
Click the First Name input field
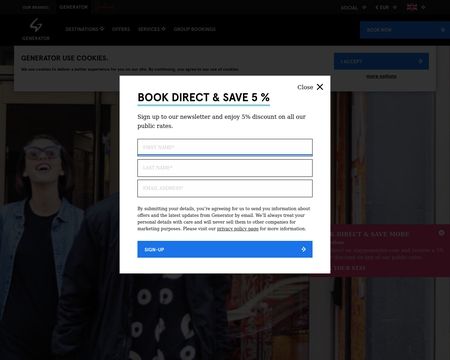click(x=225, y=147)
